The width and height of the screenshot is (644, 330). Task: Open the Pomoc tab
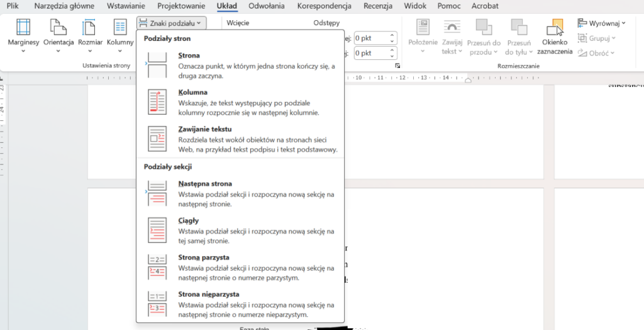(450, 6)
